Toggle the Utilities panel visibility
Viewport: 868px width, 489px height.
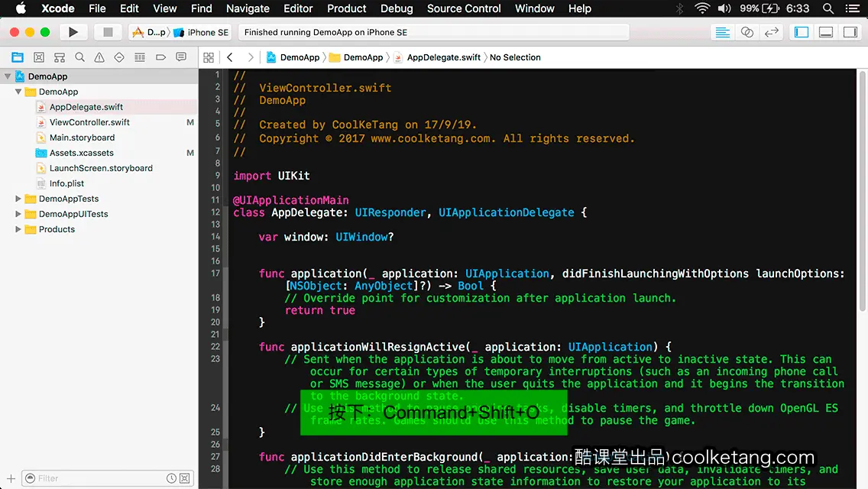850,32
